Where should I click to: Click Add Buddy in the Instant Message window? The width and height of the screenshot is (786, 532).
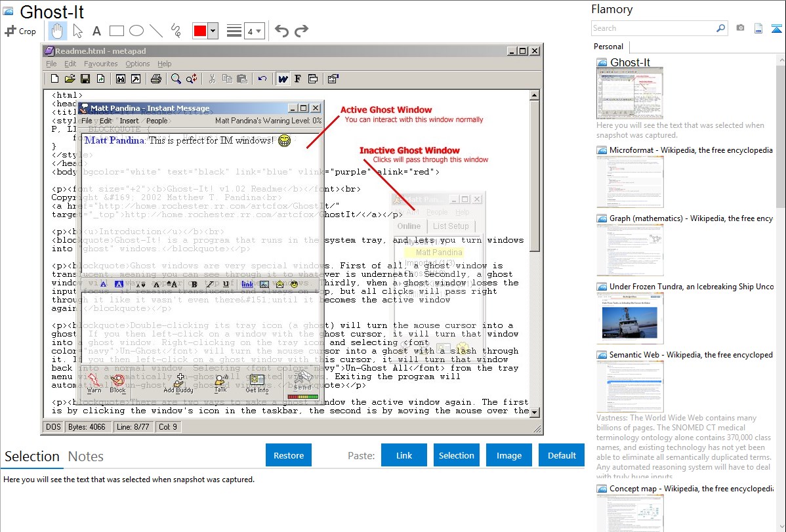pos(178,384)
